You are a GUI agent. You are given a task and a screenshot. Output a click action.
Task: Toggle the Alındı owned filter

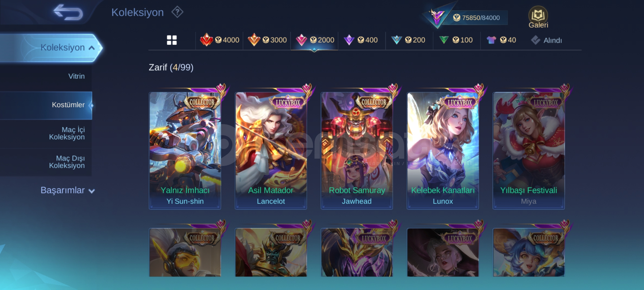tap(546, 40)
